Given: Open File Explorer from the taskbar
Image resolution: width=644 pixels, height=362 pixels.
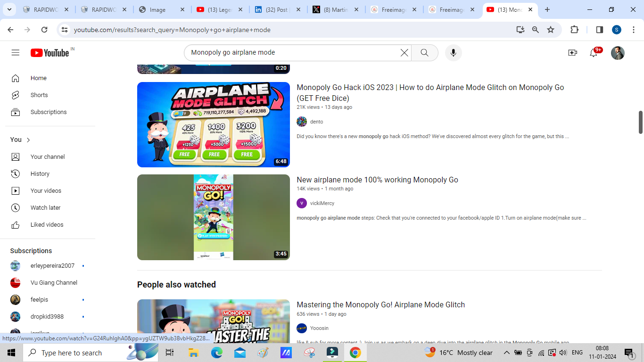Looking at the screenshot, I should coord(193,353).
